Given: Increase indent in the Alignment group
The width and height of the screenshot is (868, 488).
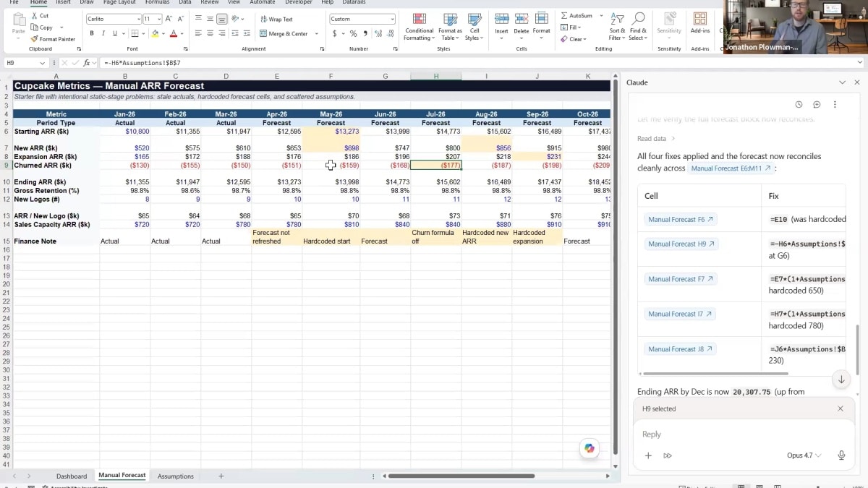Looking at the screenshot, I should (x=247, y=33).
